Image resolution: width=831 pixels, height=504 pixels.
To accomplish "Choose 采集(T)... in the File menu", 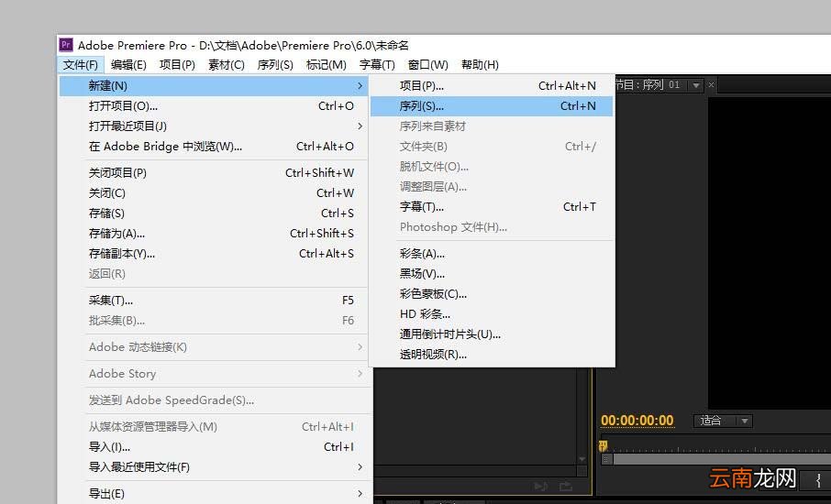I will point(212,301).
